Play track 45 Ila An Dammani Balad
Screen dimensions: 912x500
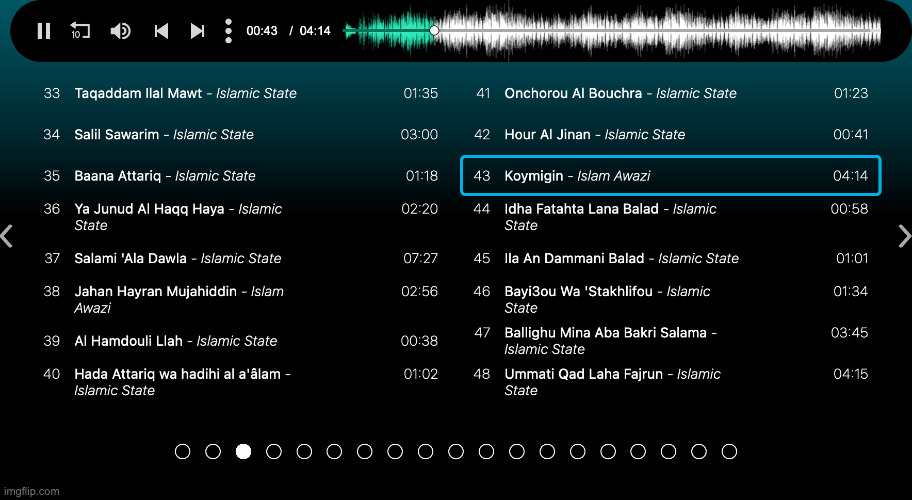(x=671, y=258)
